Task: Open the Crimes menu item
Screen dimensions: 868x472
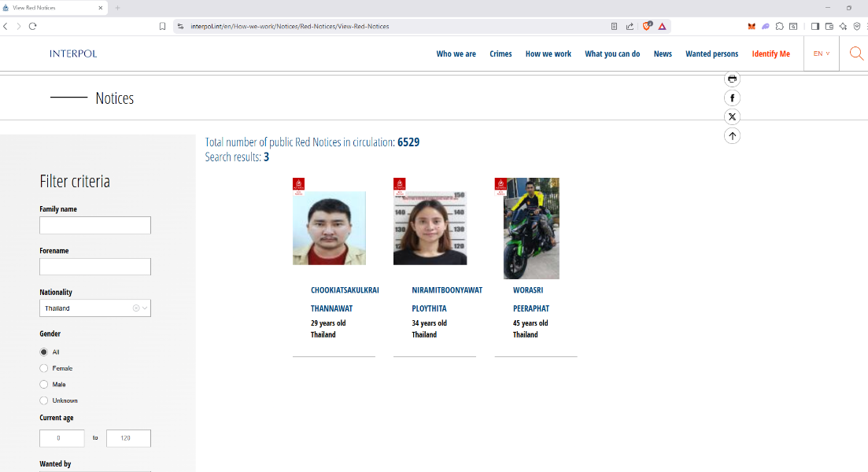Action: [500, 54]
